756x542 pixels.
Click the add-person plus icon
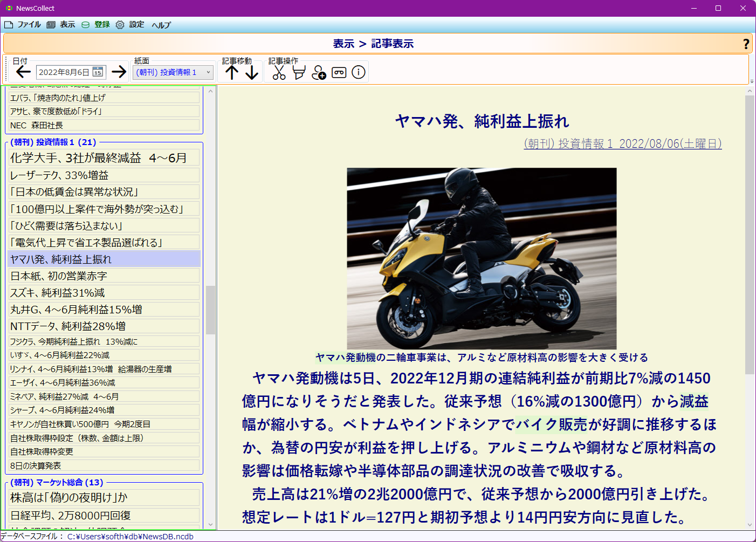tap(319, 72)
